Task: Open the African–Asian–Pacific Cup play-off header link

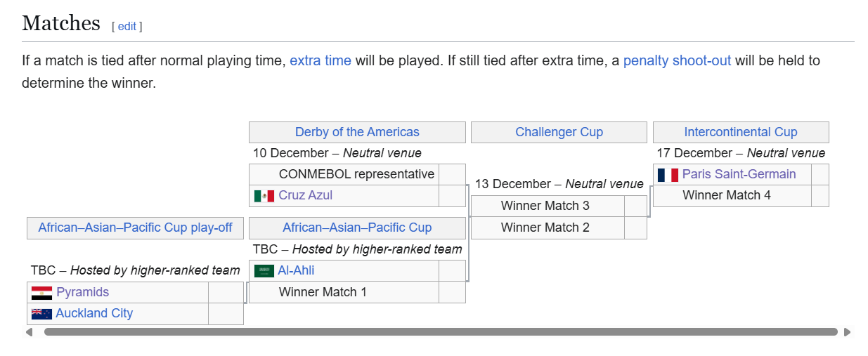Action: click(135, 228)
